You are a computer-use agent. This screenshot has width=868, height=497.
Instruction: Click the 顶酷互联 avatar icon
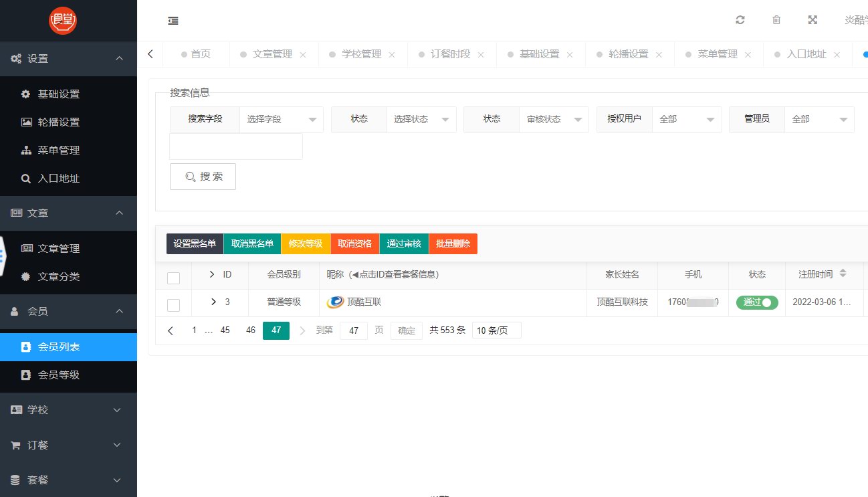pos(335,302)
